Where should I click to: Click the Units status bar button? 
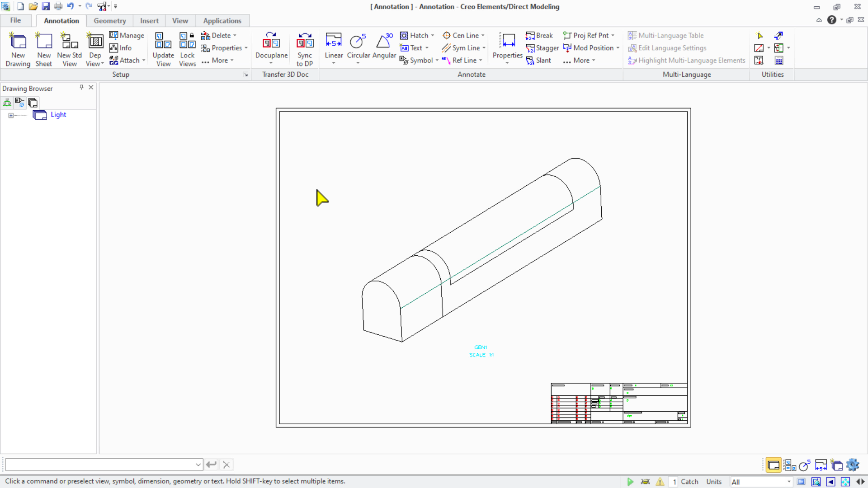click(714, 482)
